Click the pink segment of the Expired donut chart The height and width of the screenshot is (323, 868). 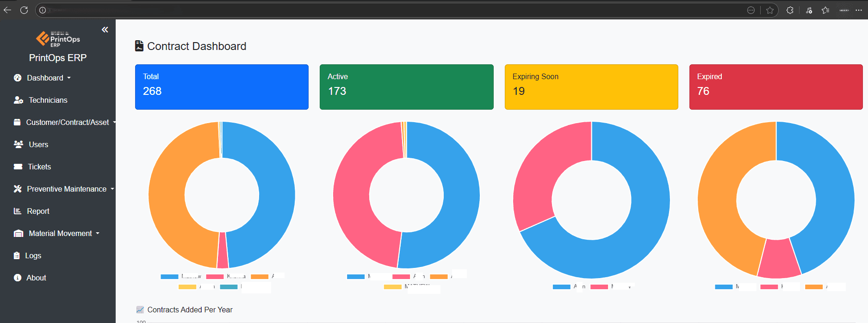coord(779,258)
